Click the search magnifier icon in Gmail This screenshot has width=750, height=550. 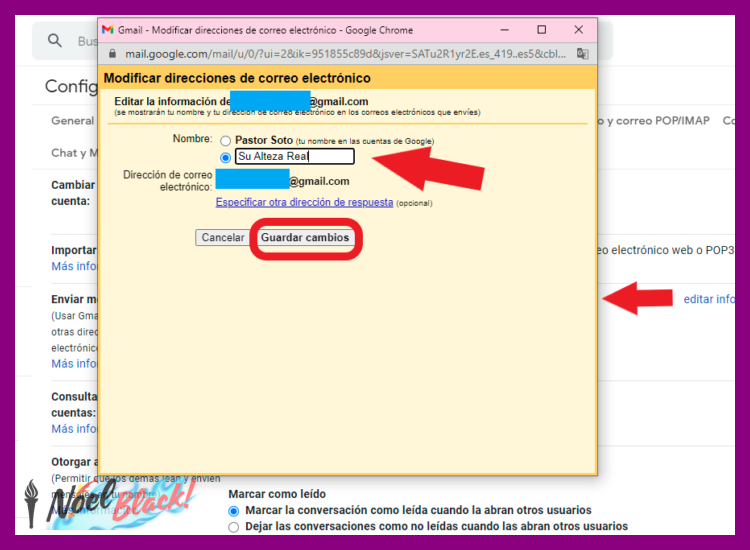coord(55,41)
